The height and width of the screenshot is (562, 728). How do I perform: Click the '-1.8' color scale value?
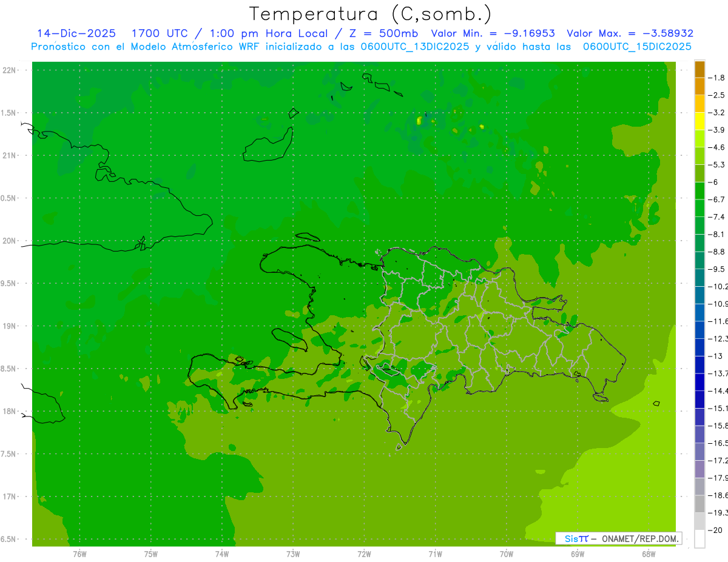717,78
